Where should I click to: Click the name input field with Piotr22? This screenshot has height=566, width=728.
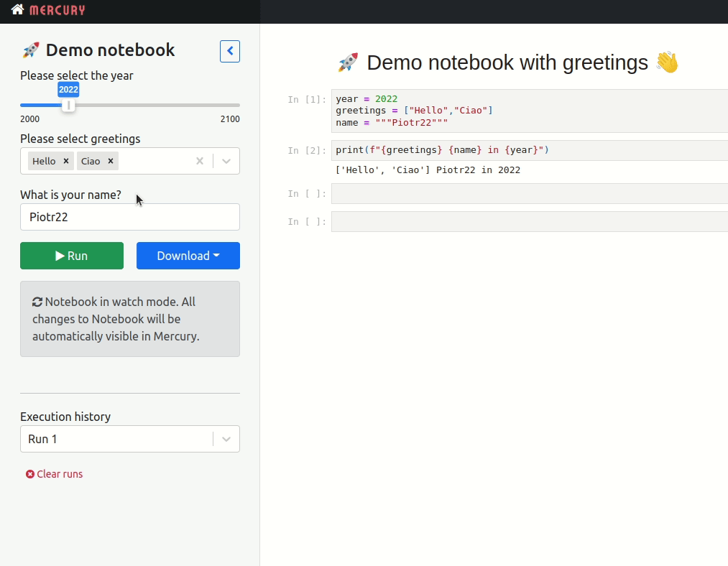click(130, 217)
